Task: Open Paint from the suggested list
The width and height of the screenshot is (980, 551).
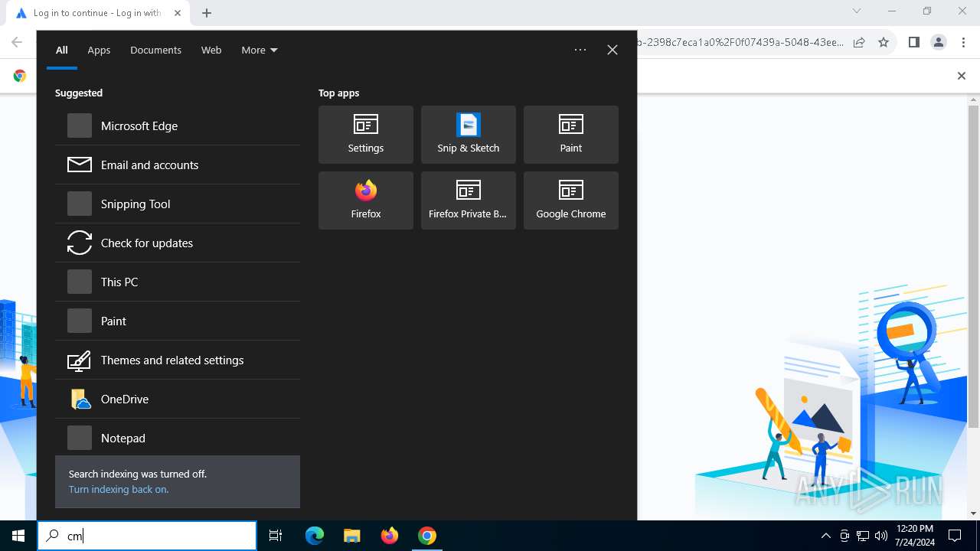Action: (x=178, y=321)
